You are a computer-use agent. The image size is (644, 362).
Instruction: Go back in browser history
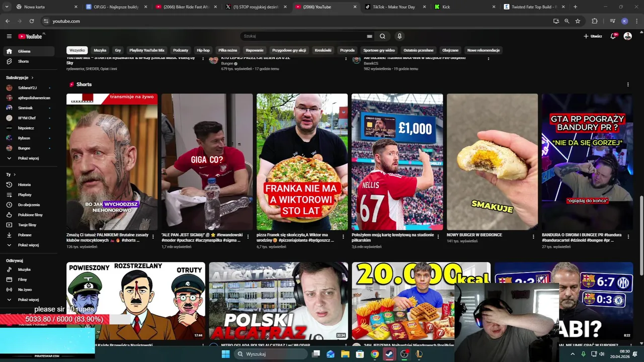tap(8, 21)
